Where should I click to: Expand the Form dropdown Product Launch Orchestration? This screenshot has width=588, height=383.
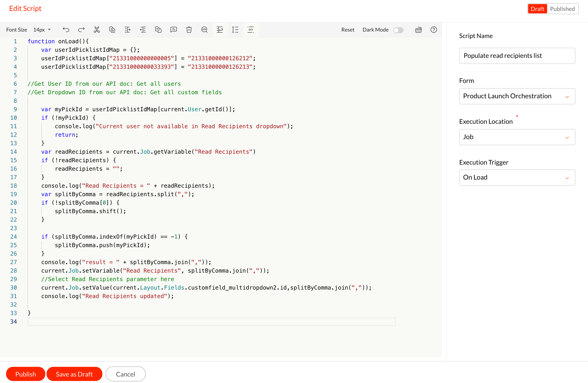517,96
